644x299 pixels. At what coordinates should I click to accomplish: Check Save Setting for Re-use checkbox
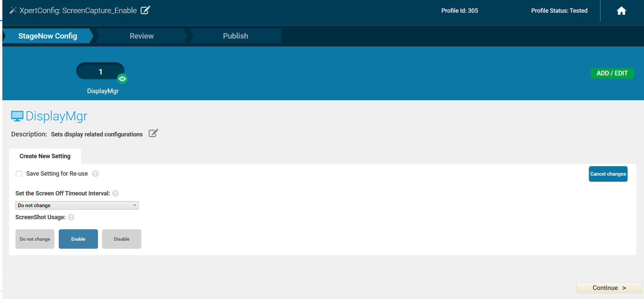19,174
